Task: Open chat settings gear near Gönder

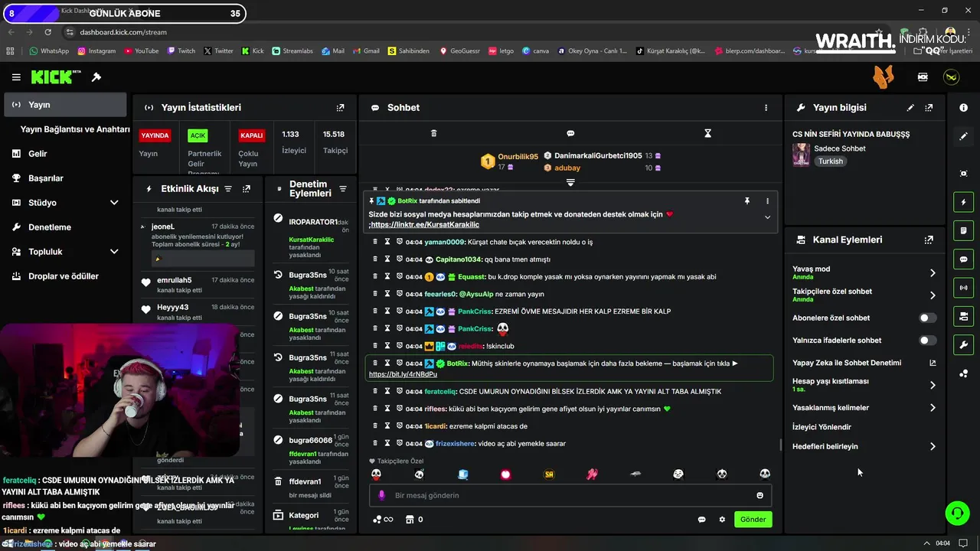Action: click(722, 520)
